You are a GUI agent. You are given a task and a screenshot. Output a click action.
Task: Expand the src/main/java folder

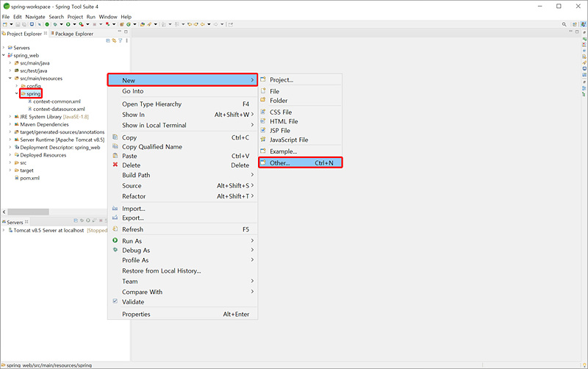(x=10, y=63)
